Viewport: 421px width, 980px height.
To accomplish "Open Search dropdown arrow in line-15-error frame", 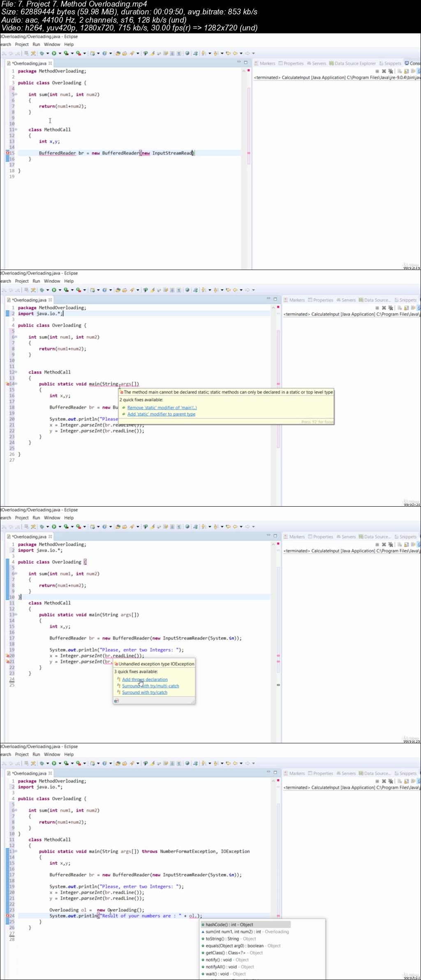I will (137, 53).
